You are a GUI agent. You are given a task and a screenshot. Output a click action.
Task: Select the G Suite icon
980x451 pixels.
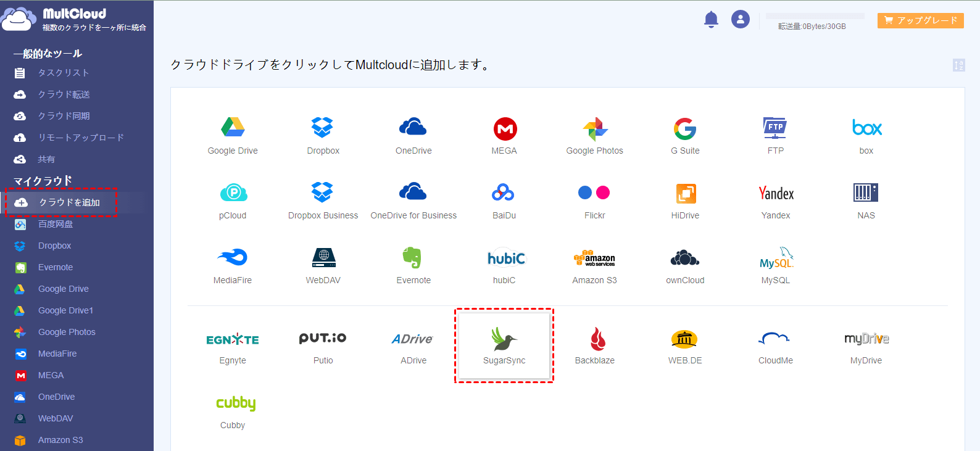[685, 135]
